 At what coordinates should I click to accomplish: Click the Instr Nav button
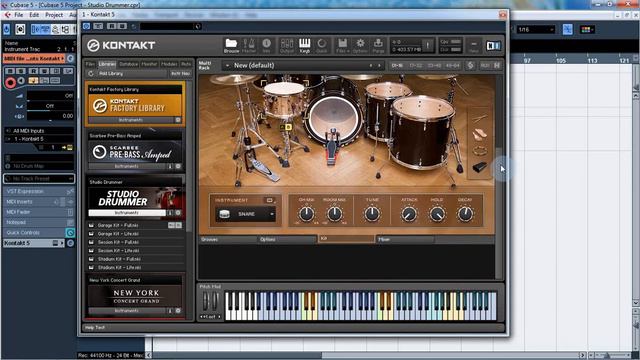click(x=180, y=73)
